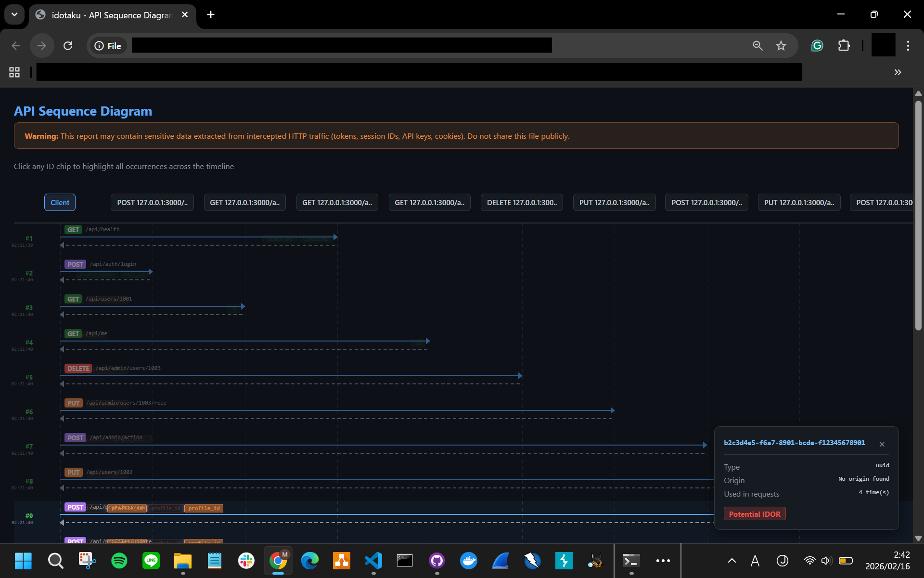Open Grammarly extension icon
924x578 pixels.
pyautogui.click(x=817, y=46)
